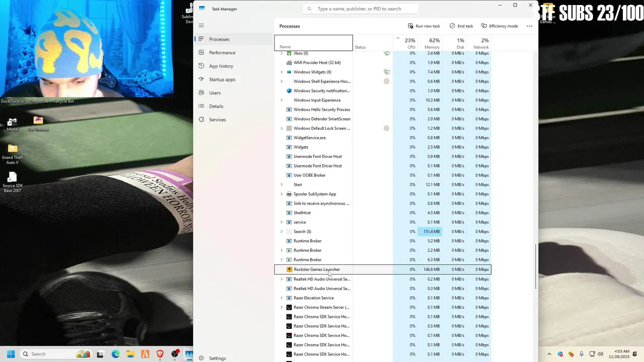Click the sort direction chevron above CPU

tap(398, 38)
